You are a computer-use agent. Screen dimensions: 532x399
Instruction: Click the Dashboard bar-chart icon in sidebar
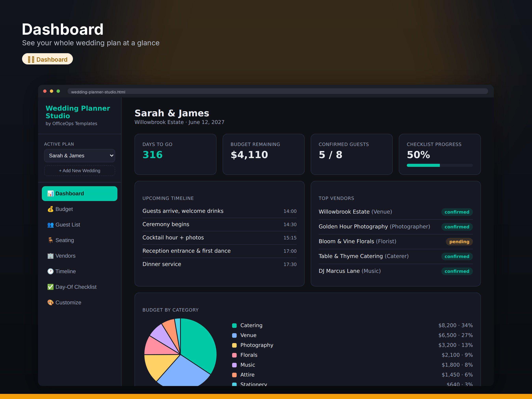click(x=50, y=194)
